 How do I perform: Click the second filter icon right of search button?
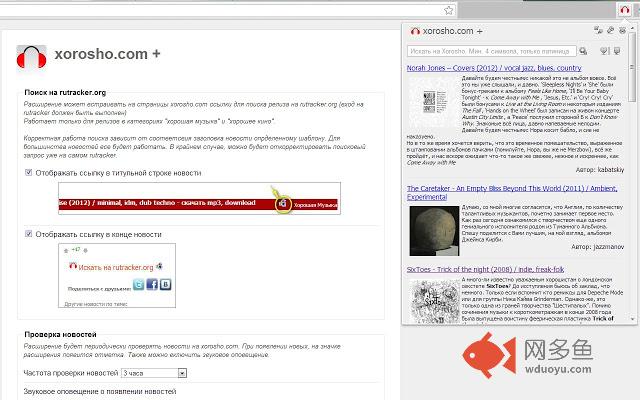[x=617, y=51]
